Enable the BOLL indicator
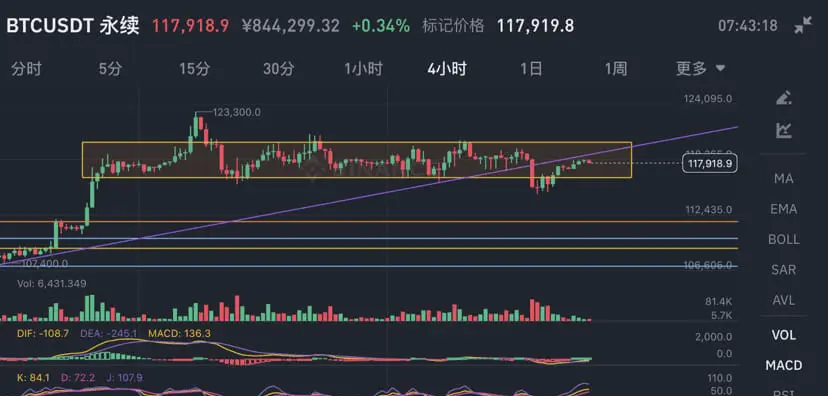 click(784, 239)
